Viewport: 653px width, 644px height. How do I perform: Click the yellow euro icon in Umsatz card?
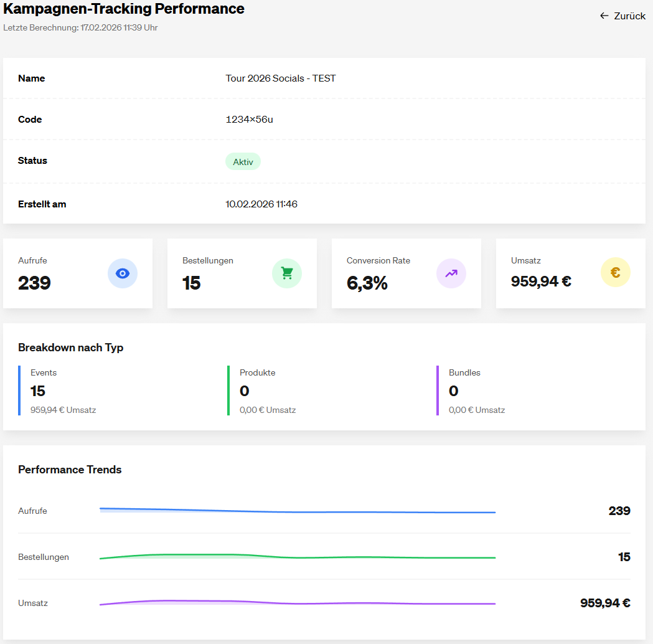616,272
